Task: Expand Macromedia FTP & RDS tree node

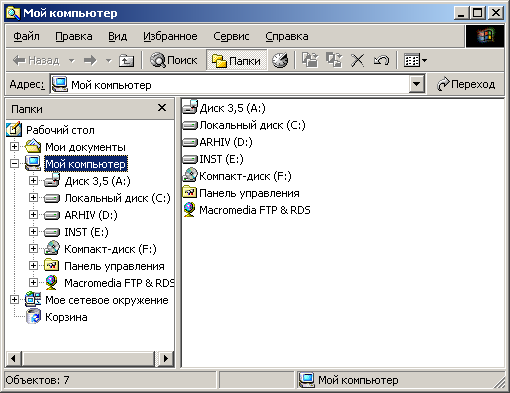Action: [x=33, y=282]
